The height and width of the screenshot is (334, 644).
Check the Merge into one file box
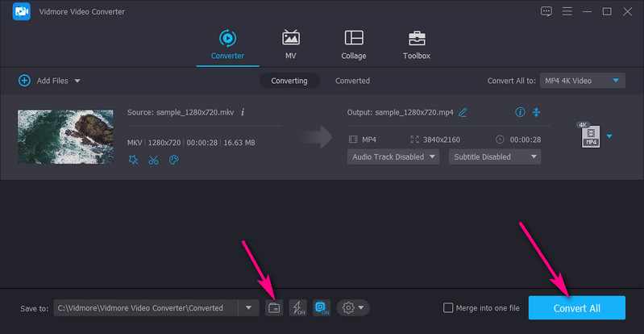click(x=448, y=307)
